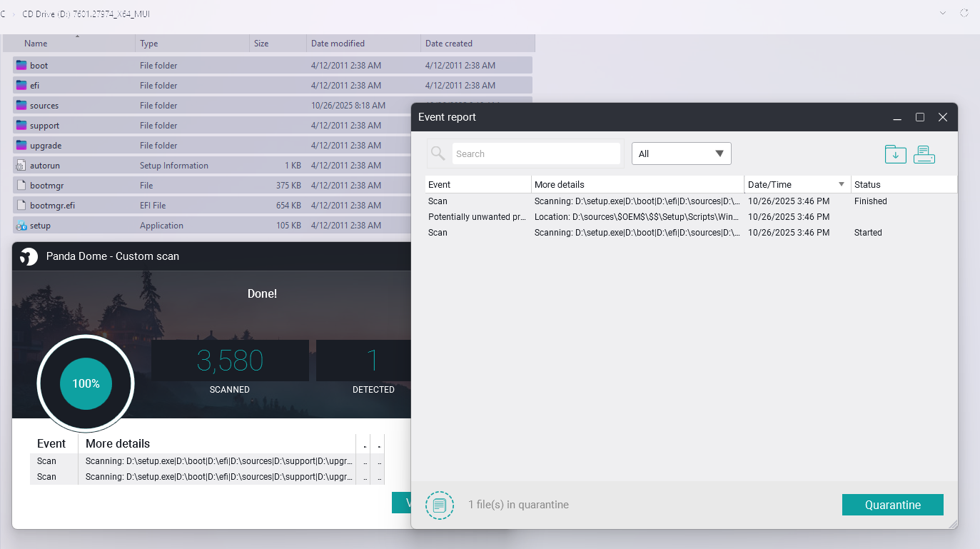
Task: Click the '1' detected count in Panda Dome
Action: click(372, 361)
